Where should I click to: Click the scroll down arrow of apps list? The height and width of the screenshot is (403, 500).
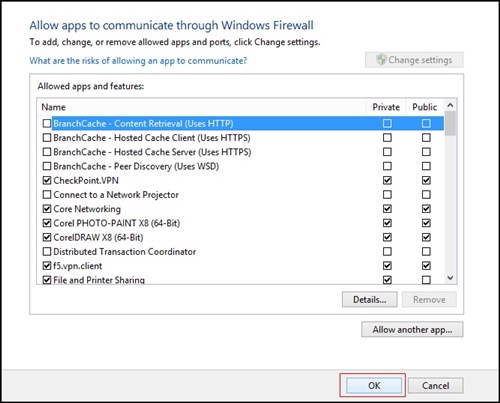[x=450, y=278]
